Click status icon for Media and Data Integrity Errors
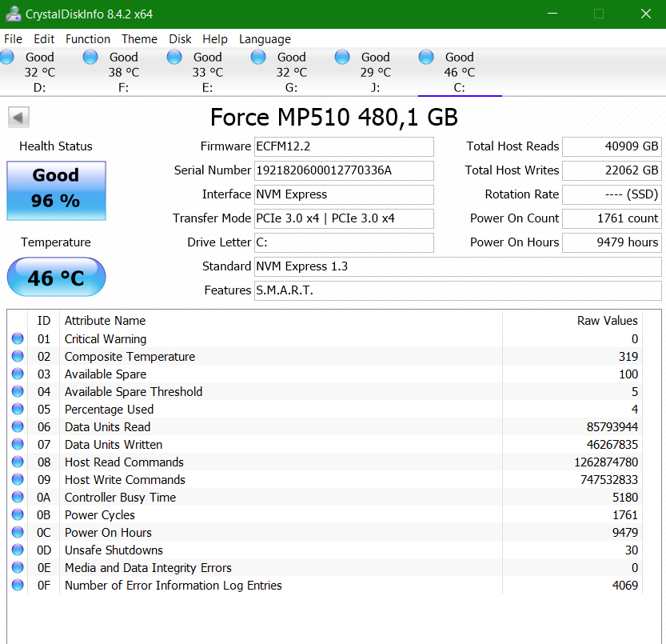 [18, 567]
